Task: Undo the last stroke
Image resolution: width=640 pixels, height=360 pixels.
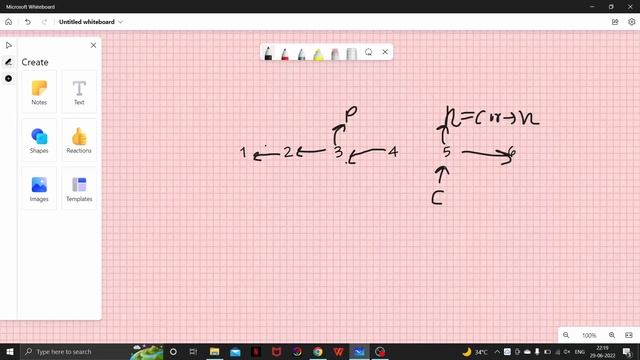Action: tap(28, 22)
